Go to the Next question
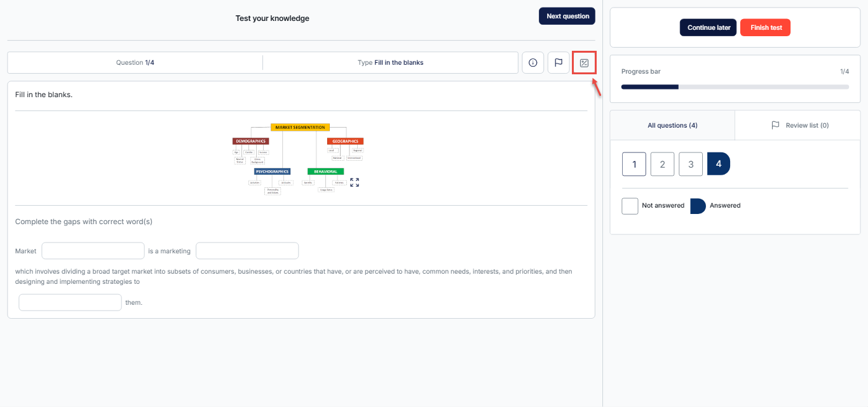Viewport: 868px width, 407px height. click(567, 17)
